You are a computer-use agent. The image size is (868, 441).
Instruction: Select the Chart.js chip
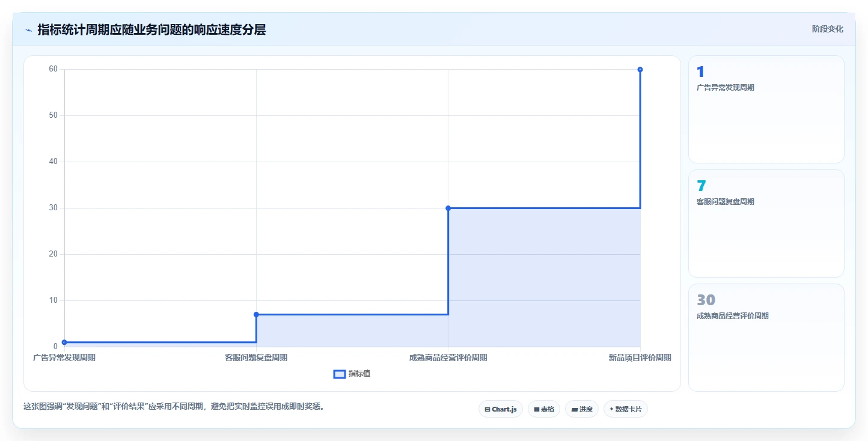tap(501, 409)
